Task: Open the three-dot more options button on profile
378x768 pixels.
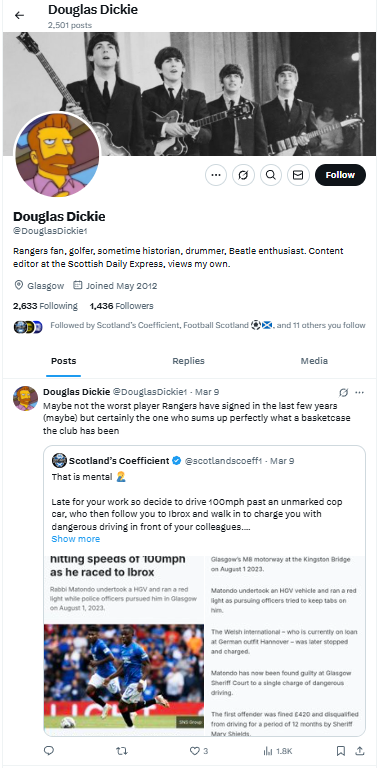Action: (215, 175)
